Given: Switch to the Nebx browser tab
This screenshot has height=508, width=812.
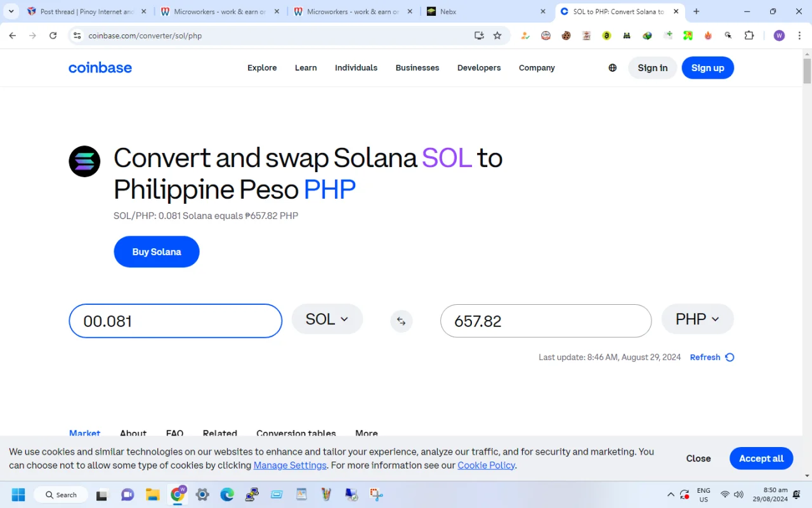Looking at the screenshot, I should tap(485, 11).
